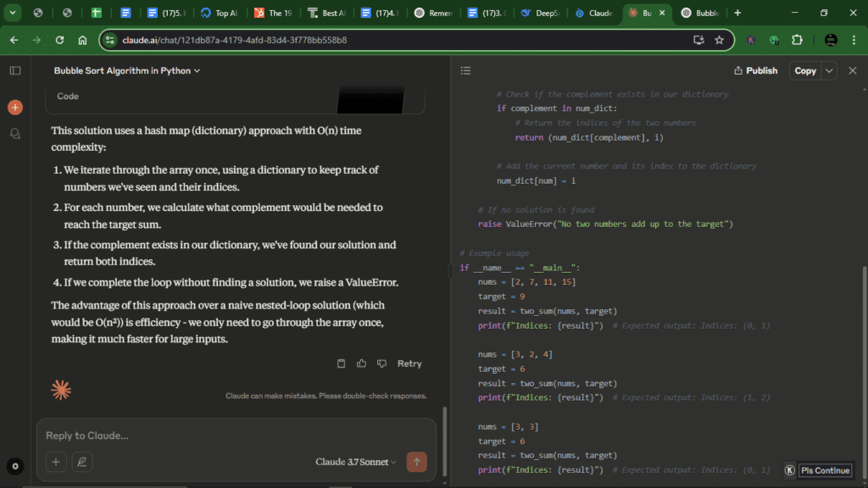Copy the code response to clipboard
Screen dimensions: 868x488
(x=341, y=363)
